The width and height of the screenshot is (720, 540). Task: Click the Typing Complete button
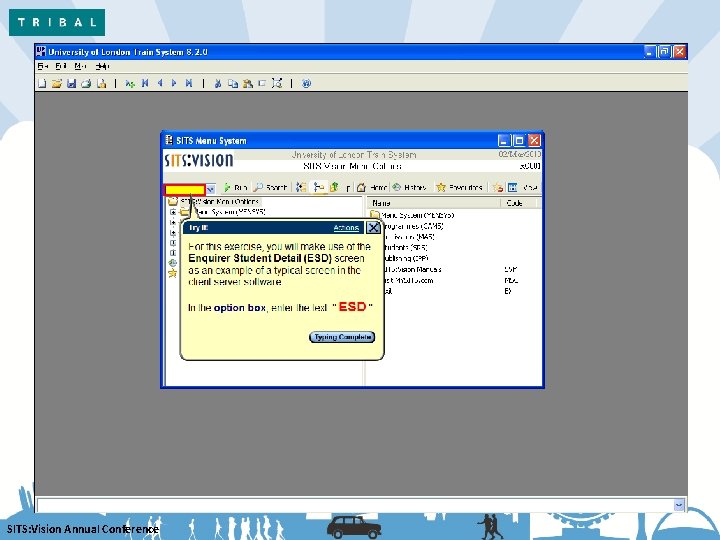tap(342, 337)
